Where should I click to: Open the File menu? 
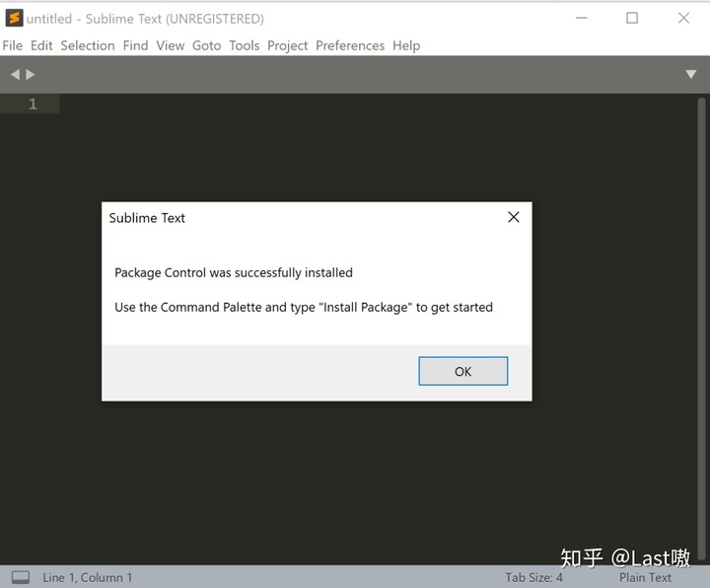tap(13, 45)
